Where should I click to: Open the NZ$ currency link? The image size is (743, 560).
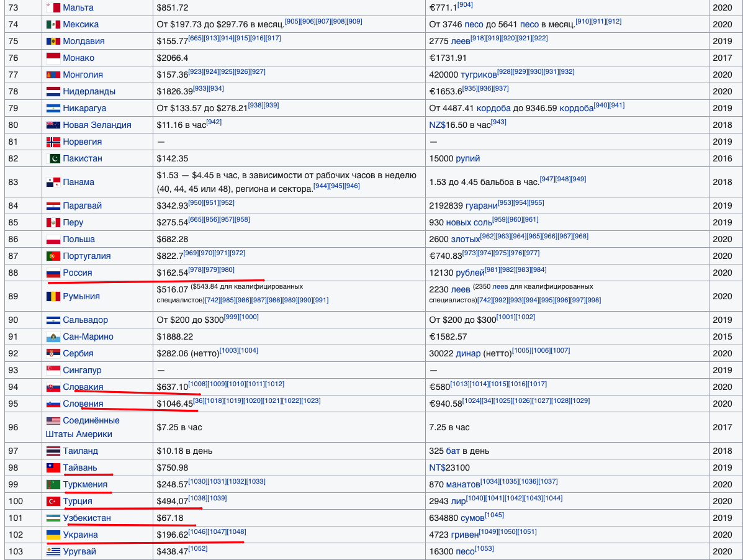tap(438, 125)
